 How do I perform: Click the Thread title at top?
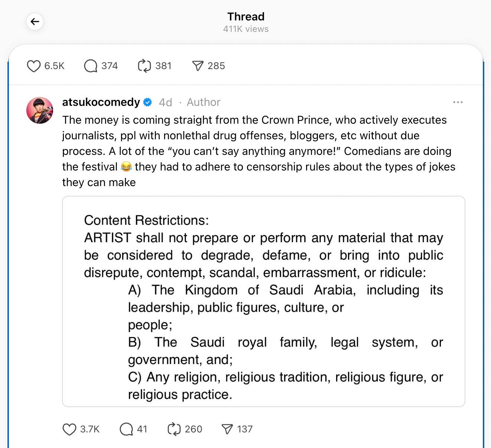(x=246, y=17)
